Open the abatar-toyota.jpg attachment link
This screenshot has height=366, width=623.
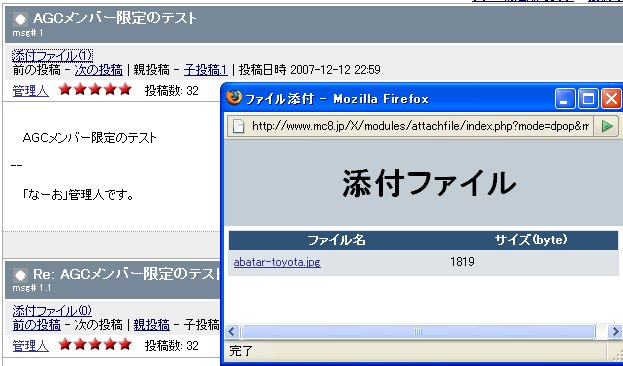(277, 262)
